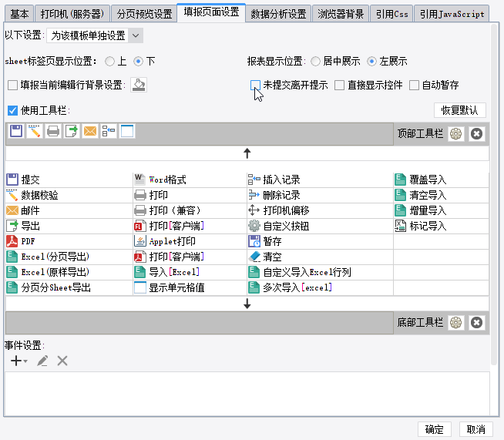Select 分页分Sheet导出 item
504x440 pixels.
point(69,287)
